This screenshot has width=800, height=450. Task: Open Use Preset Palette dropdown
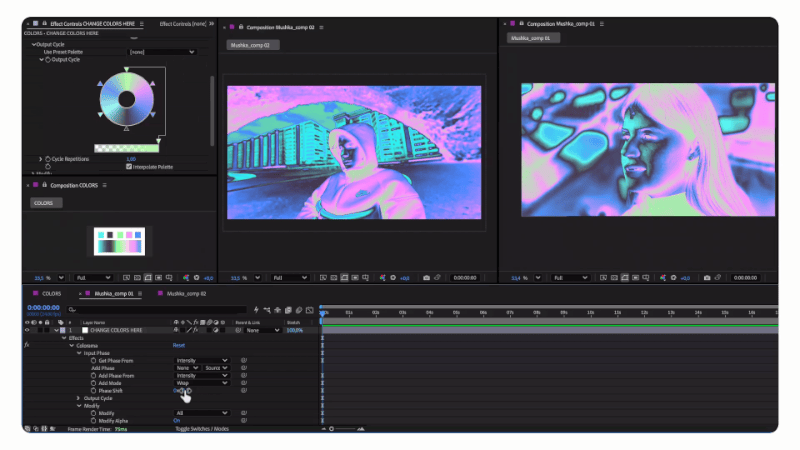click(162, 52)
